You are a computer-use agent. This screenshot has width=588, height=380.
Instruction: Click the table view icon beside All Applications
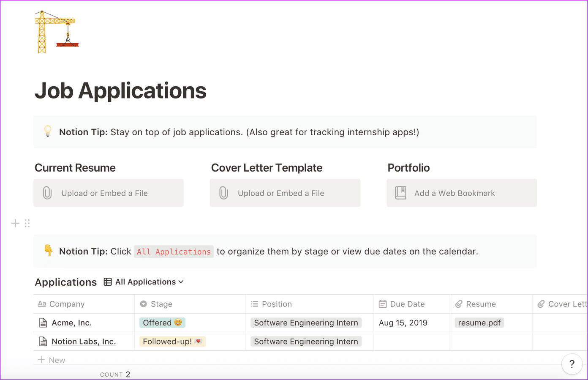click(108, 282)
